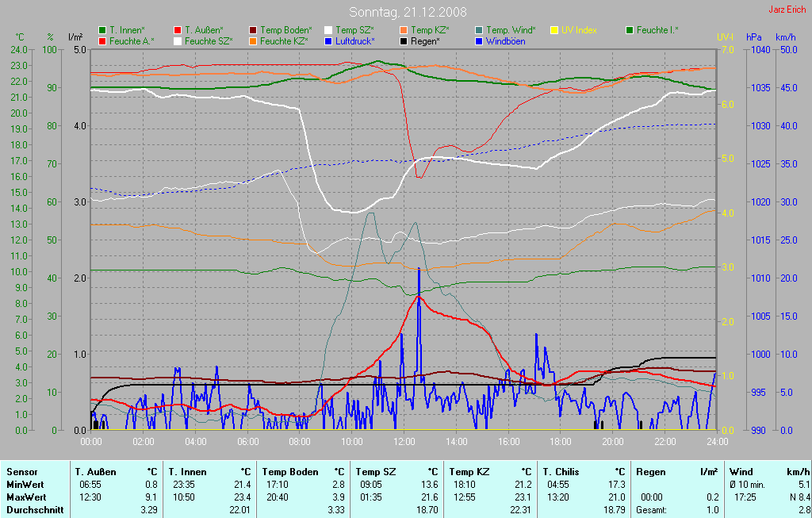
Task: Click the UV-I axis unit label
Action: (725, 37)
